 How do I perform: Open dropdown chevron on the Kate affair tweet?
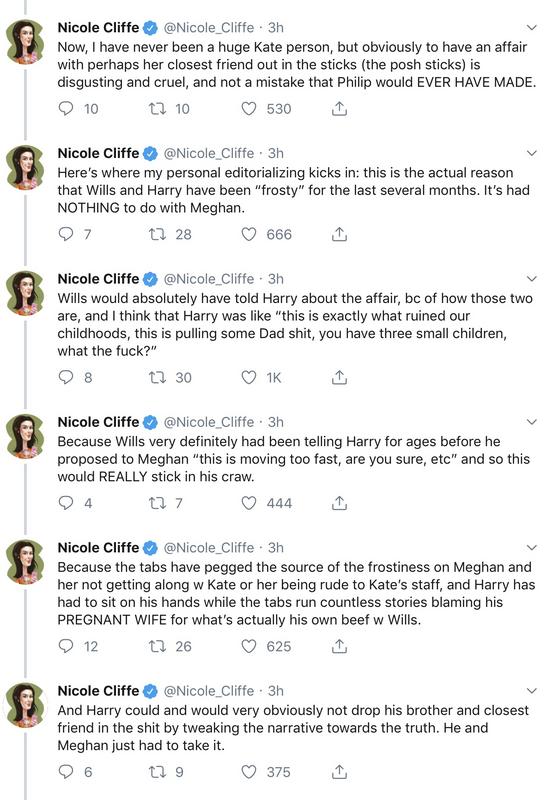pyautogui.click(x=532, y=28)
